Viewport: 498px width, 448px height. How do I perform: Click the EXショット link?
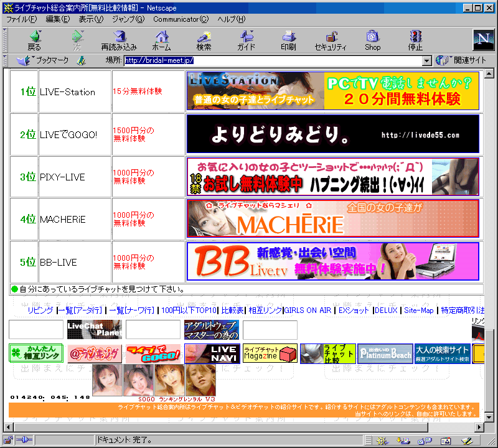(x=354, y=310)
